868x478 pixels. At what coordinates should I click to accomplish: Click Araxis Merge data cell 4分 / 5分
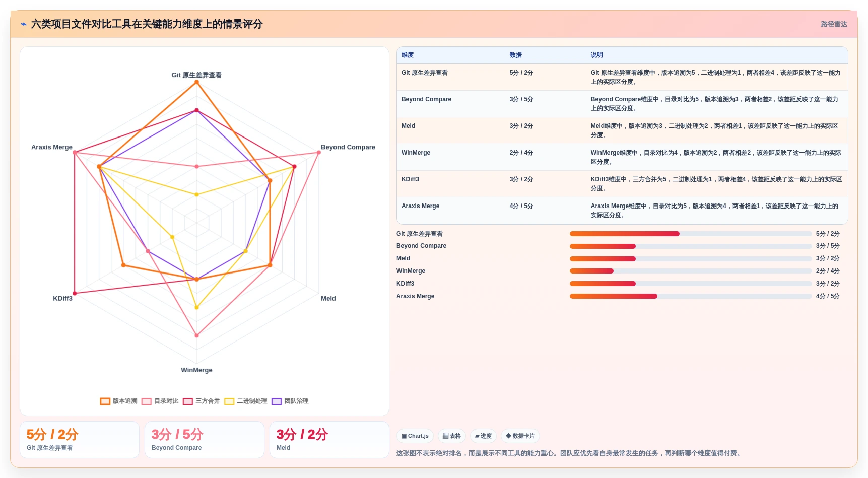521,206
